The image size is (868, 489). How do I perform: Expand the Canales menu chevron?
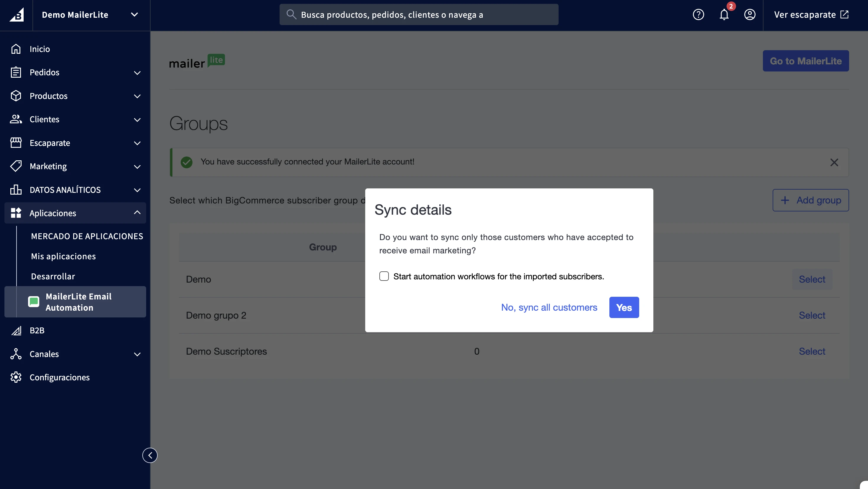tap(137, 354)
